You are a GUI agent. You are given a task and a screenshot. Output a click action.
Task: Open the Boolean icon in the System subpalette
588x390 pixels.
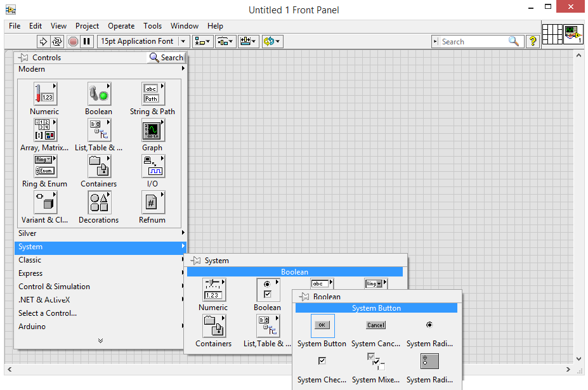click(x=268, y=290)
